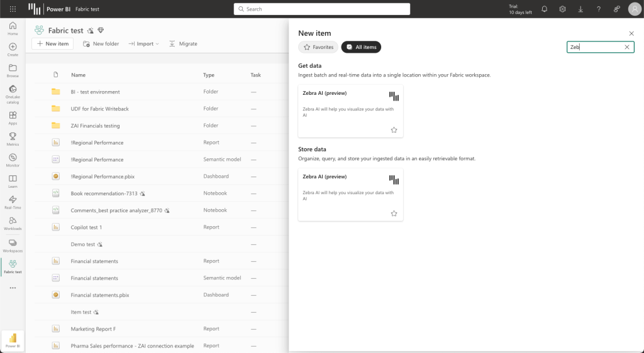
Task: Go to Home in the sidebar
Action: click(13, 28)
